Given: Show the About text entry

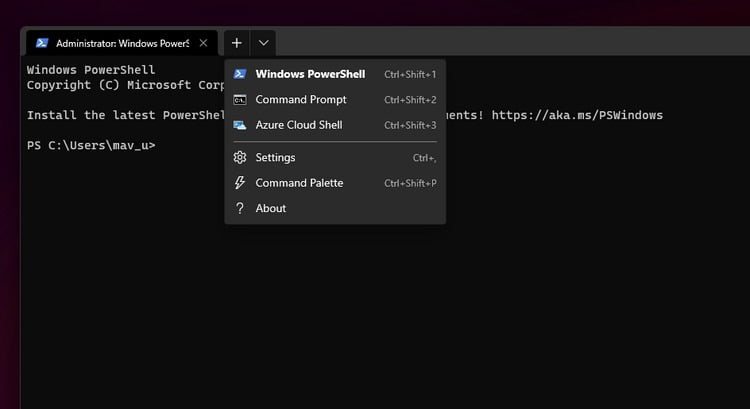Looking at the screenshot, I should (x=271, y=208).
